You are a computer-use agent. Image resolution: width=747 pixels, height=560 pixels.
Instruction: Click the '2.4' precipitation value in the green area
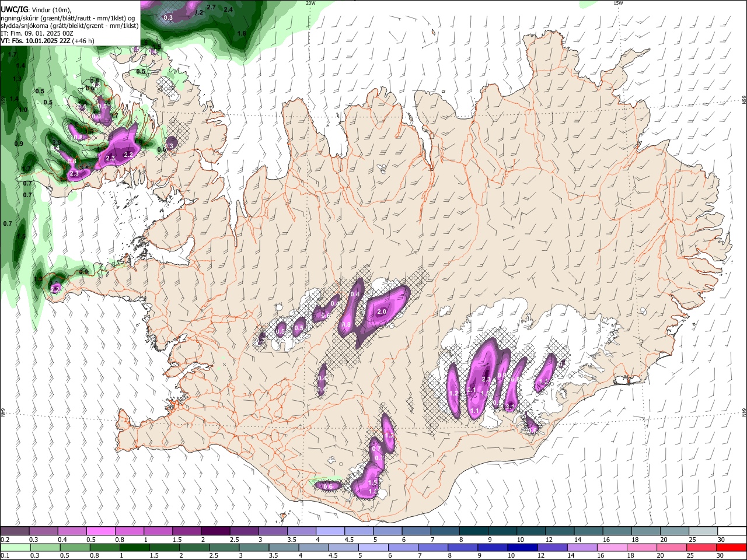[x=228, y=9]
